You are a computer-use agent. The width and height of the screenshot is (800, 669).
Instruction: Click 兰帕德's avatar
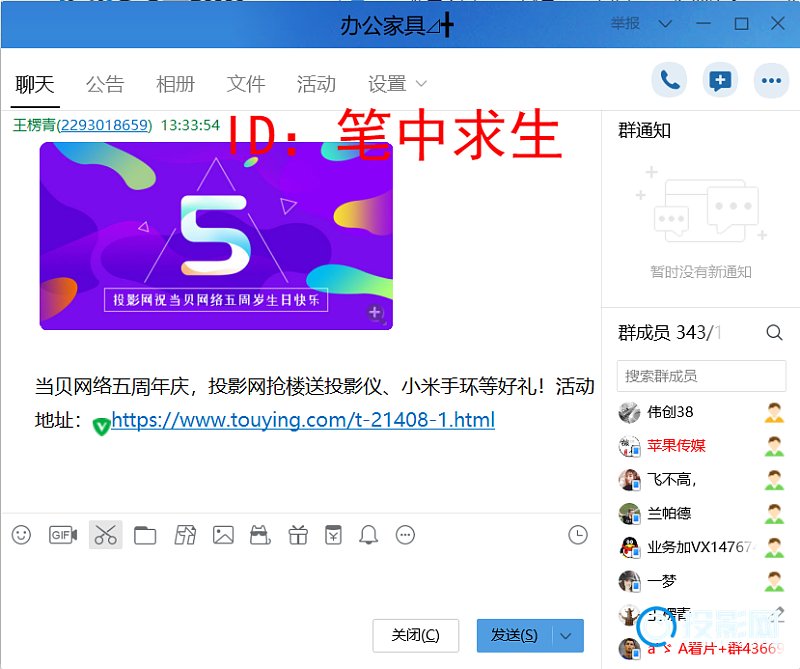(x=629, y=513)
